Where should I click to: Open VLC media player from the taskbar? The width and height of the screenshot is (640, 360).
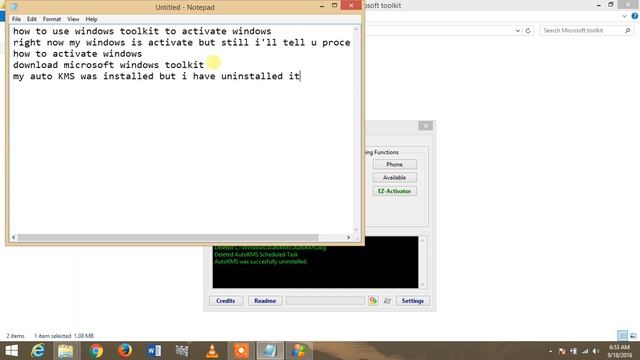[x=212, y=351]
